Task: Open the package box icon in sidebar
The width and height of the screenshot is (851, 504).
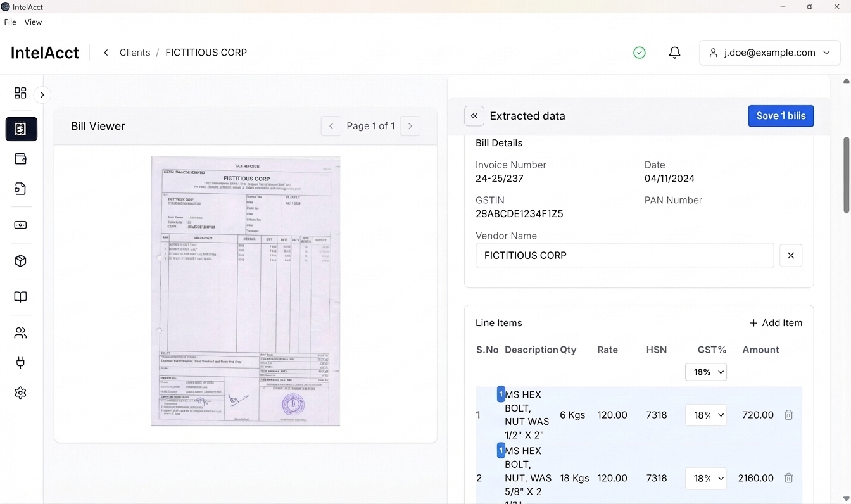Action: tap(20, 261)
